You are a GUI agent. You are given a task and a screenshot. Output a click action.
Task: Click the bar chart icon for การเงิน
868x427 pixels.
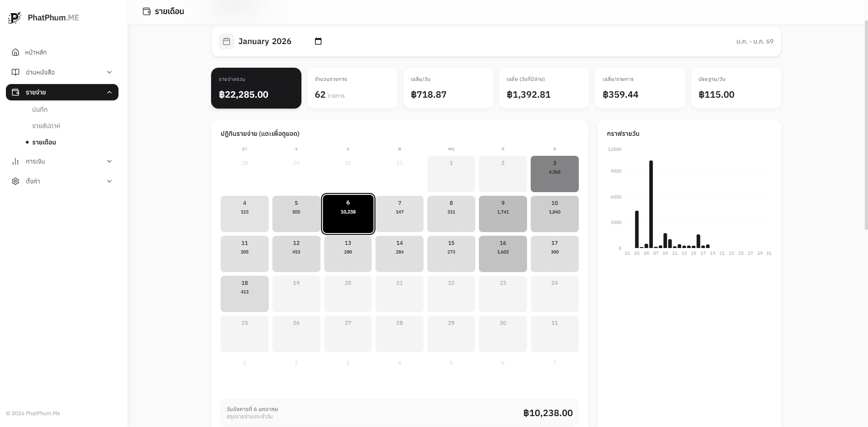point(15,161)
